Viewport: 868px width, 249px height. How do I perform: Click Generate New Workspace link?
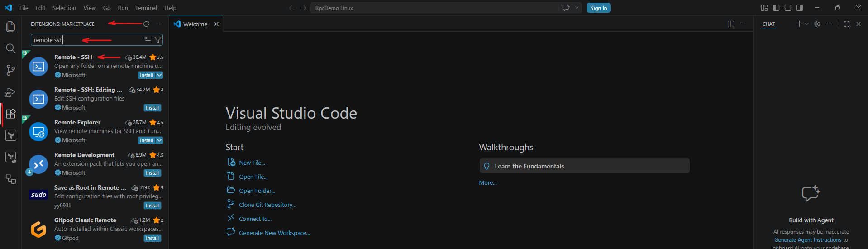274,233
